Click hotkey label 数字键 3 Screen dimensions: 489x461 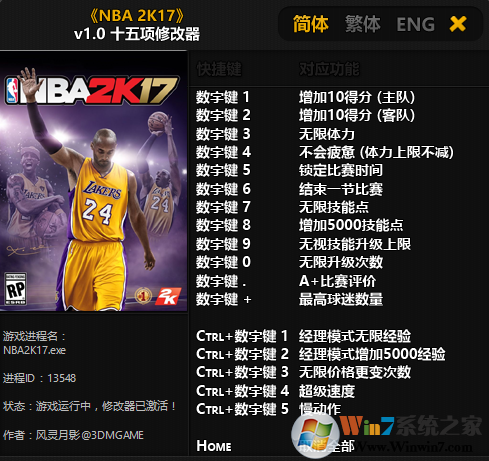tap(223, 134)
